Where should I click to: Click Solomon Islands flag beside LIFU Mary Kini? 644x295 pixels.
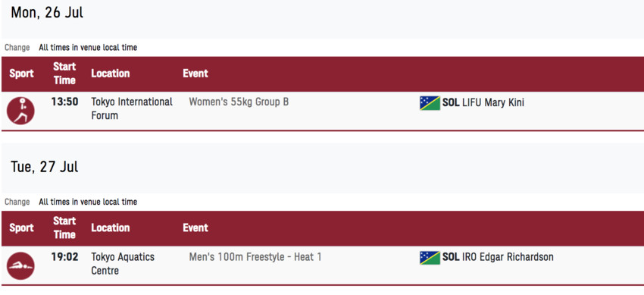point(430,102)
